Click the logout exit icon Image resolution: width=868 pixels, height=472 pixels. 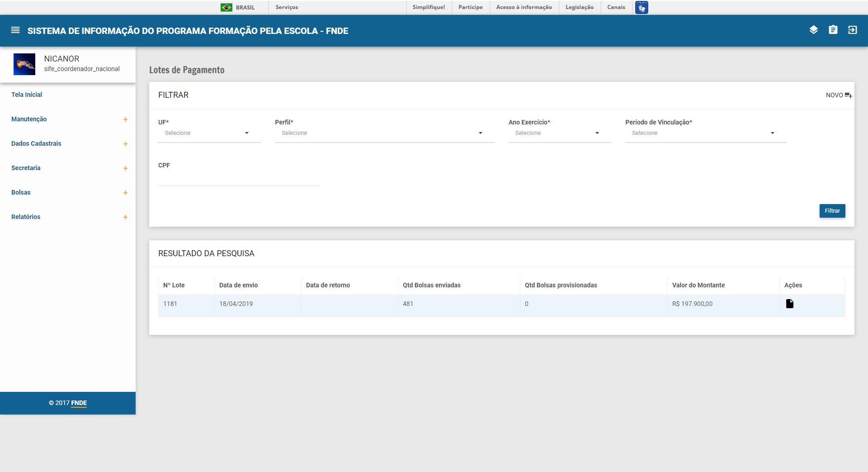click(852, 30)
